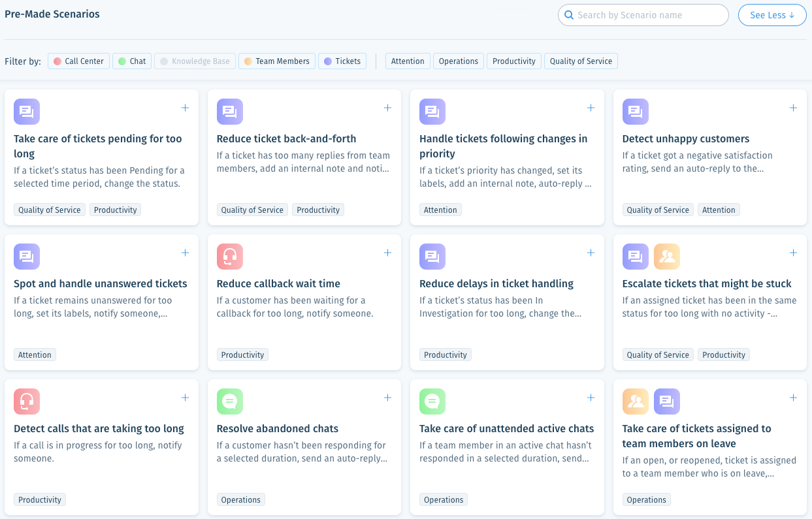Click Productivity tag on 'Detect calls that are taking too long'

pos(40,500)
